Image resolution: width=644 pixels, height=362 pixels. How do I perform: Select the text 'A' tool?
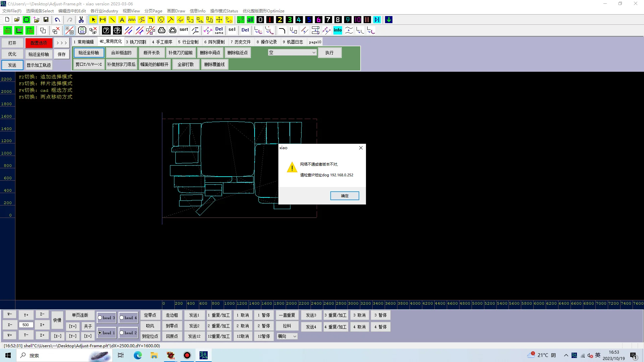coord(122,20)
